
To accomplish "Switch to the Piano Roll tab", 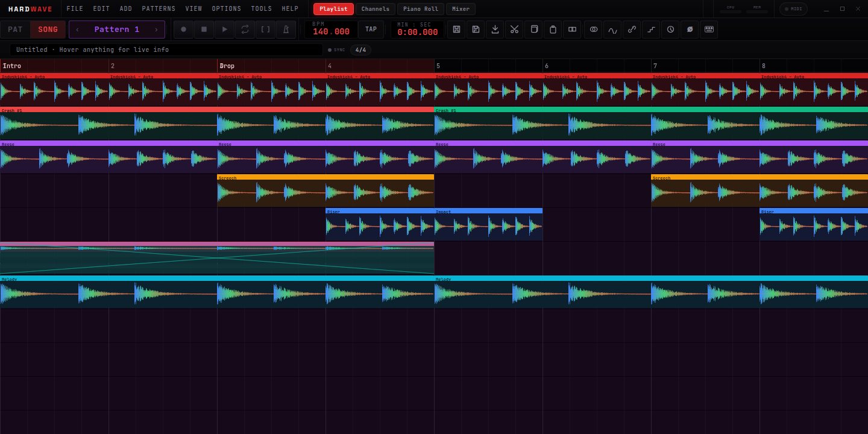I will point(421,9).
